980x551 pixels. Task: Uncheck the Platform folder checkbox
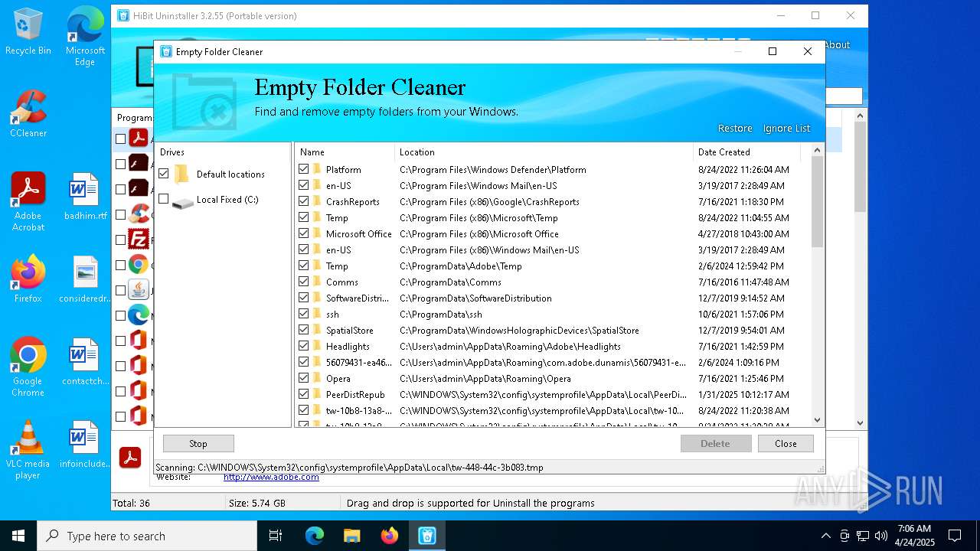point(304,169)
